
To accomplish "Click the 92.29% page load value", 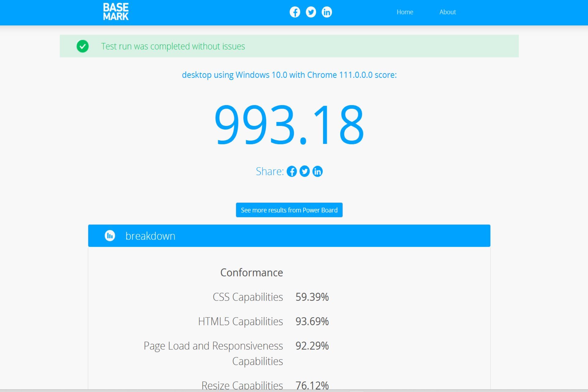I will (x=312, y=346).
